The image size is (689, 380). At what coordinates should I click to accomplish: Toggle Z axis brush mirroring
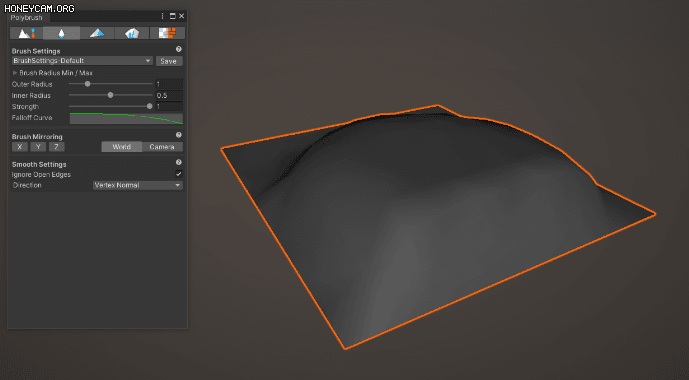(57, 147)
